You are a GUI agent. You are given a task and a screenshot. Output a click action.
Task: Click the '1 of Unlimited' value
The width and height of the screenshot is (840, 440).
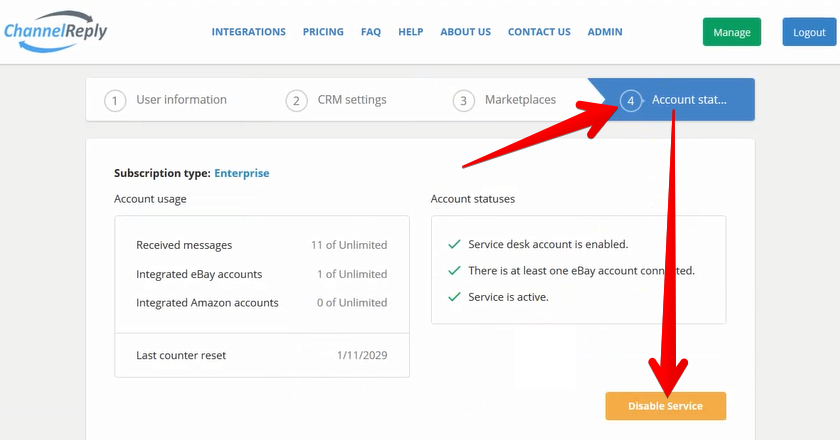click(x=352, y=274)
